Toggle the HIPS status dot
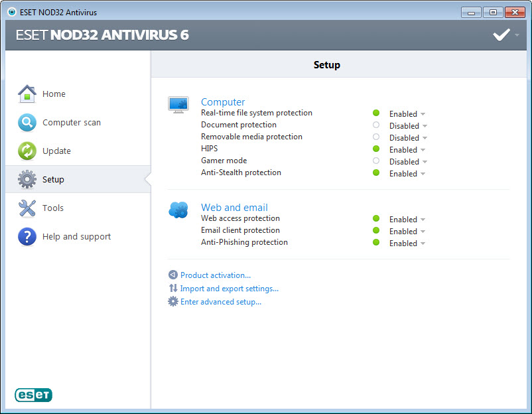The image size is (532, 414). (x=376, y=149)
